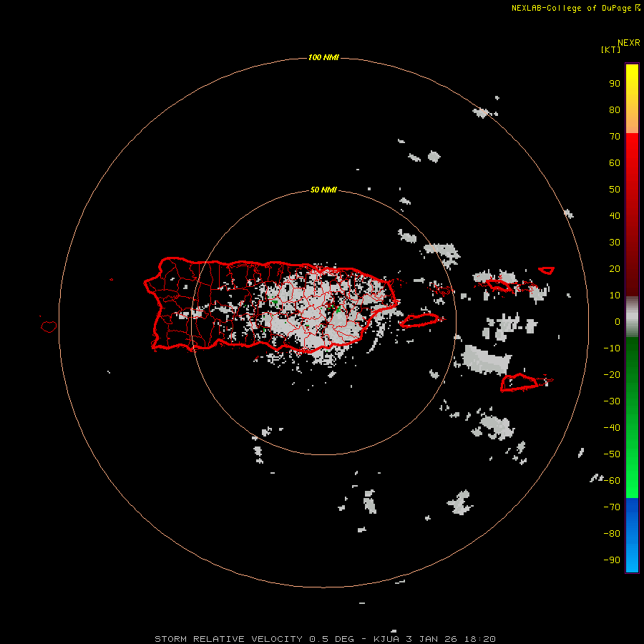
Task: Click the positive 40 scale value
Action: [x=615, y=215]
